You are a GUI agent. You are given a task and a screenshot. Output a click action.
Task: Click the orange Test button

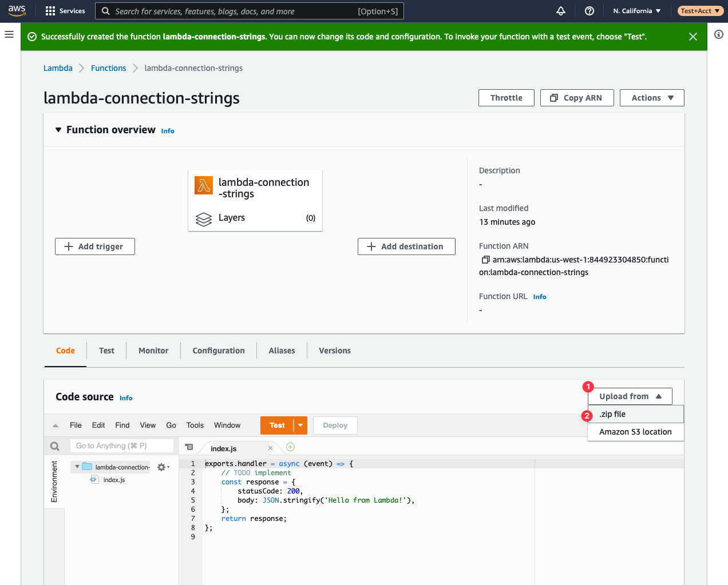[277, 425]
